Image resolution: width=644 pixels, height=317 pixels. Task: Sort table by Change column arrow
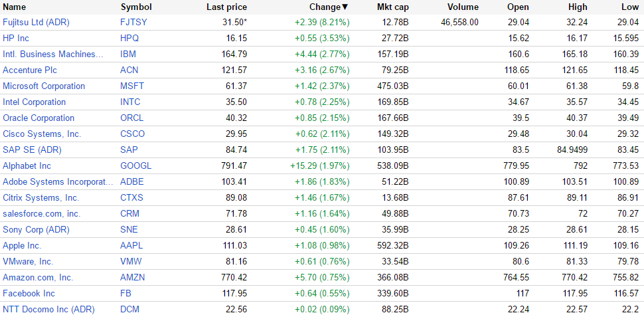(345, 7)
